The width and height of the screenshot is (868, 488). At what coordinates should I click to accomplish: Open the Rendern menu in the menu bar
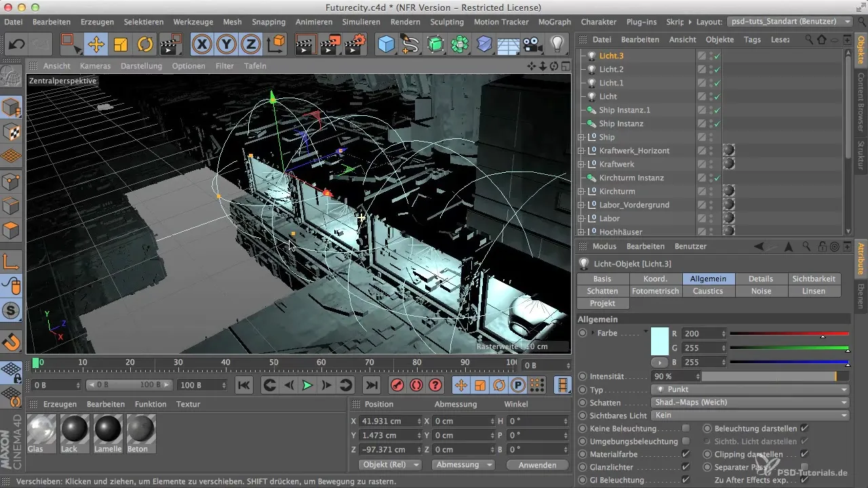[x=406, y=22]
